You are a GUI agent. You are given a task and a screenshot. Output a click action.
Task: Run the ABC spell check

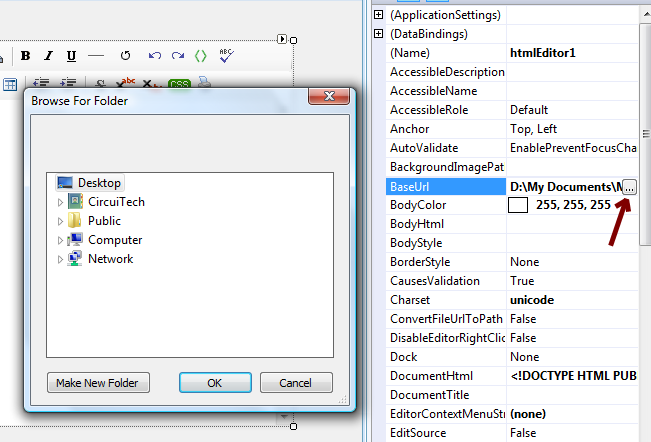tap(226, 56)
